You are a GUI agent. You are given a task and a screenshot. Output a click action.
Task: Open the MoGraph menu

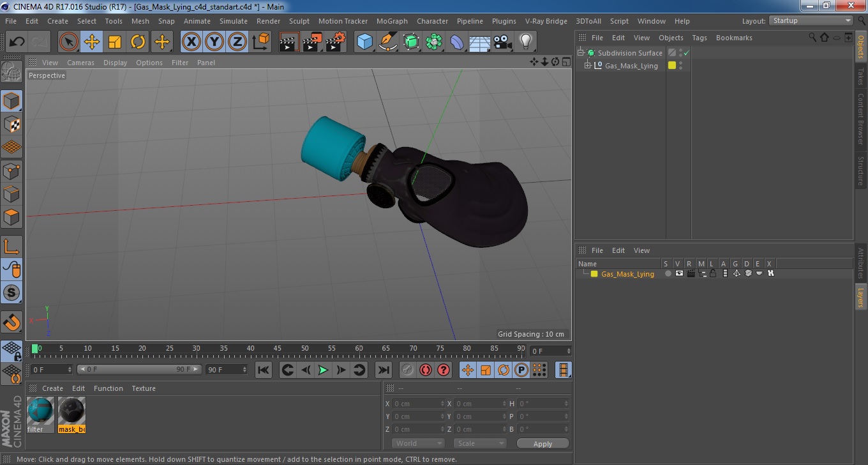coord(392,21)
